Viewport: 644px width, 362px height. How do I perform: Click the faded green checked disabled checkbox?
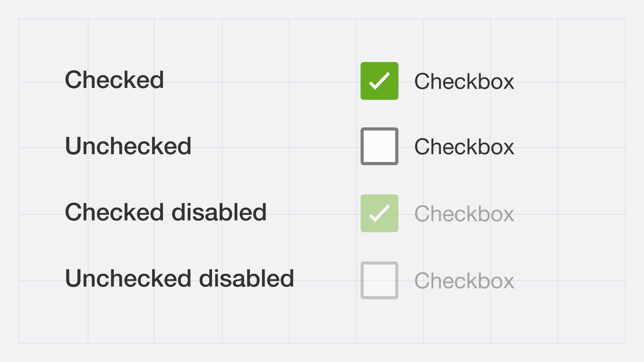pyautogui.click(x=379, y=213)
